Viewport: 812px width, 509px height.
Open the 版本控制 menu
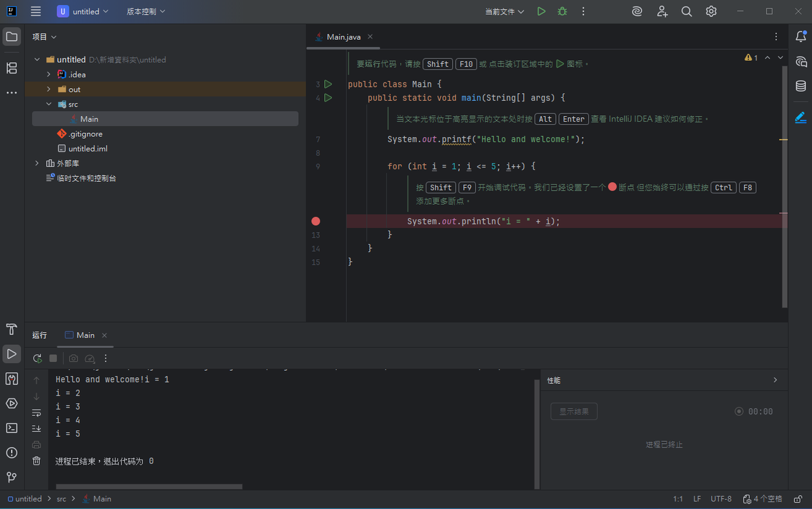(x=146, y=11)
